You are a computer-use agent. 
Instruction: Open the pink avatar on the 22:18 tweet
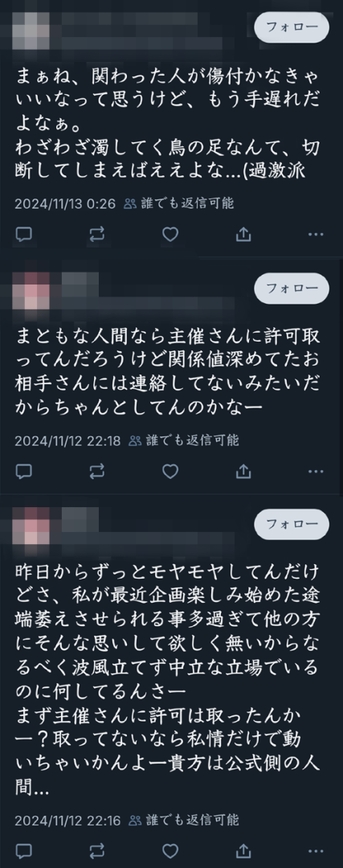coord(31,290)
